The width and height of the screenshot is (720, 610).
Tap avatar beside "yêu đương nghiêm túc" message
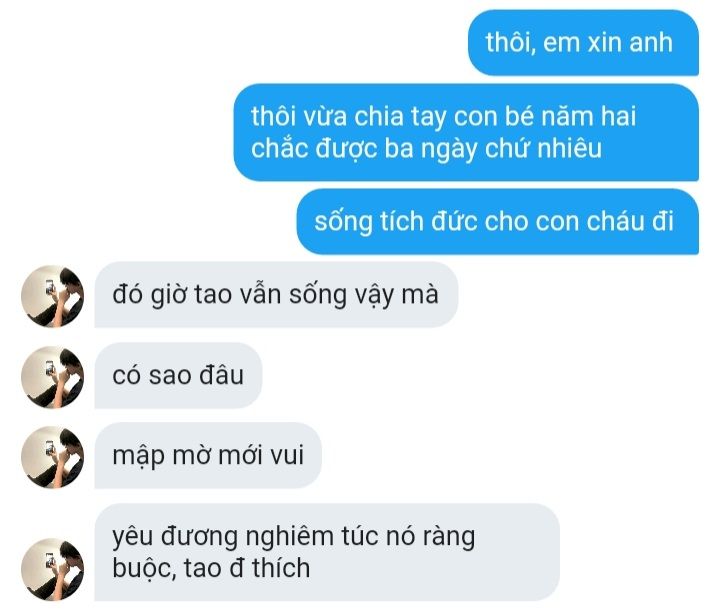[x=52, y=570]
